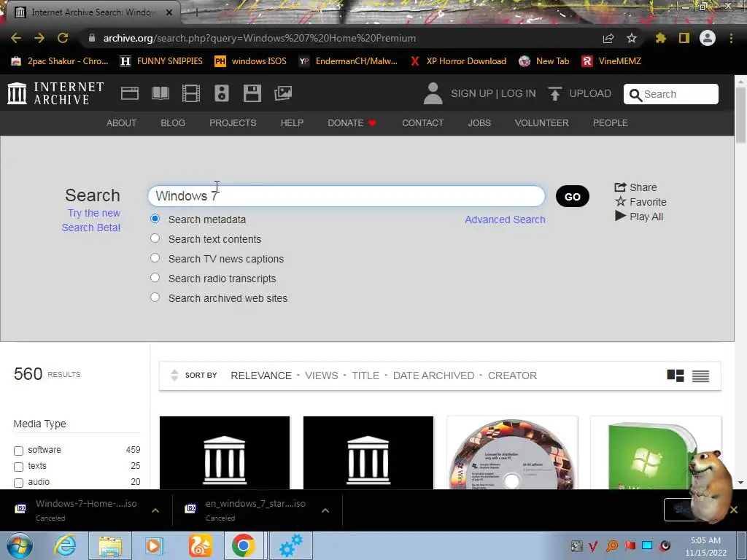This screenshot has width=747, height=560.
Task: Select Search archived web sites option
Action: 155,297
